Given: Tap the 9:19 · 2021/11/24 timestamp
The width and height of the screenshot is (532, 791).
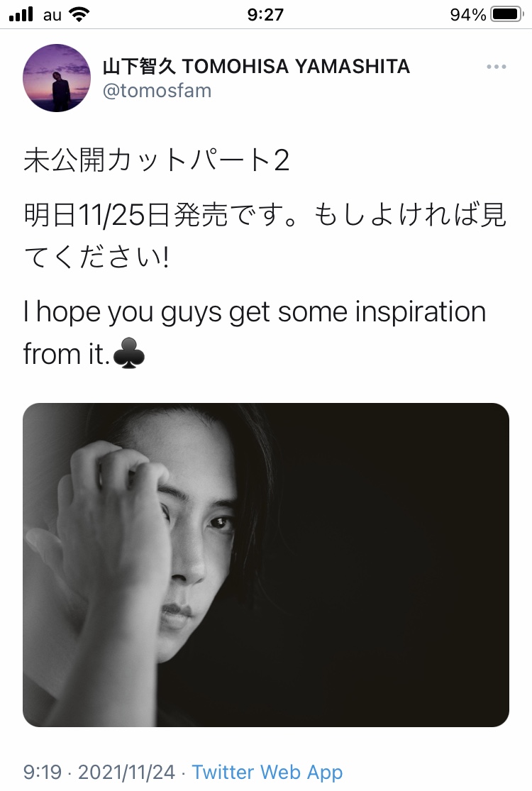Looking at the screenshot, I should (99, 772).
